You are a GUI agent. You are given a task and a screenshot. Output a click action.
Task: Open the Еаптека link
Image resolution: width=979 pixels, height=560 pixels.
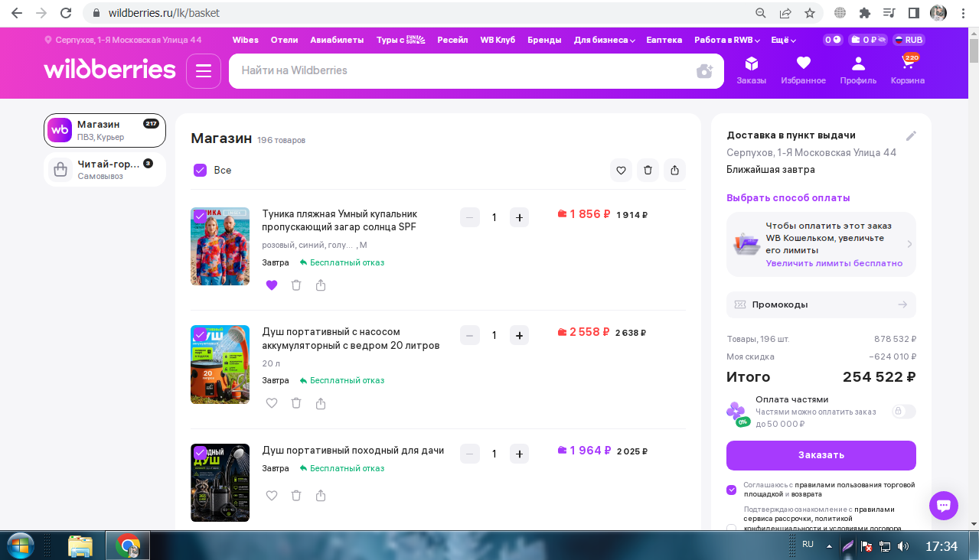664,40
